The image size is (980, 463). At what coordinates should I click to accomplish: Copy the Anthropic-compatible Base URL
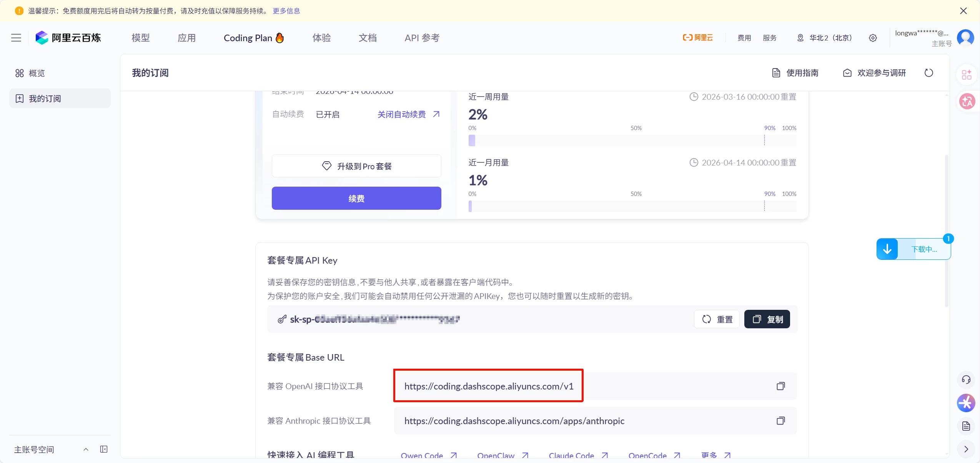coord(780,421)
